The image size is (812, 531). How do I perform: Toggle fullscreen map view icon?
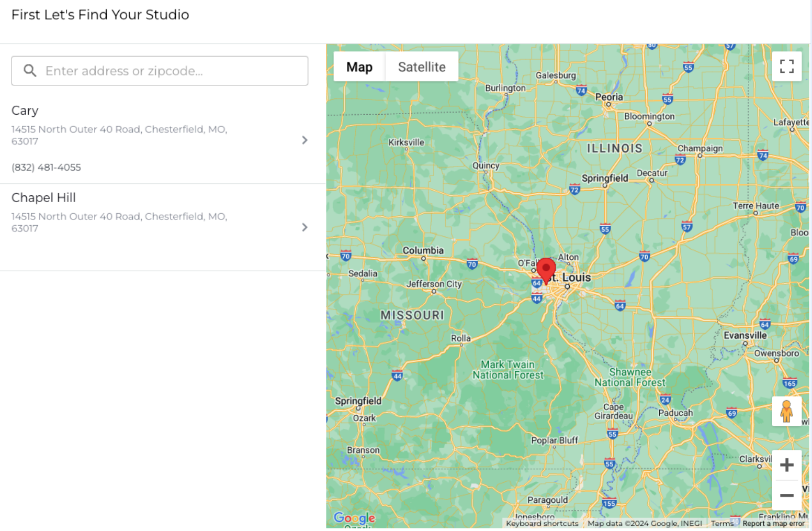pos(786,67)
